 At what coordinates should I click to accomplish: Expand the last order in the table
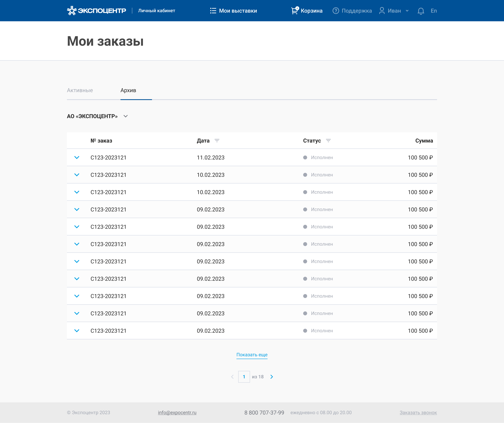[77, 331]
